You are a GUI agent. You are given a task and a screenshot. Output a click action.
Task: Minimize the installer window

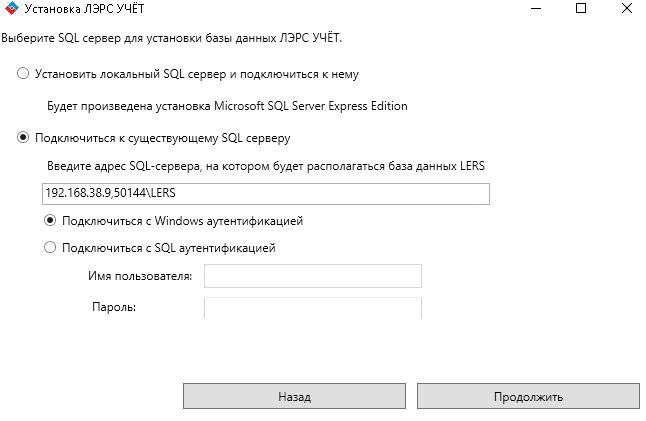pos(535,9)
